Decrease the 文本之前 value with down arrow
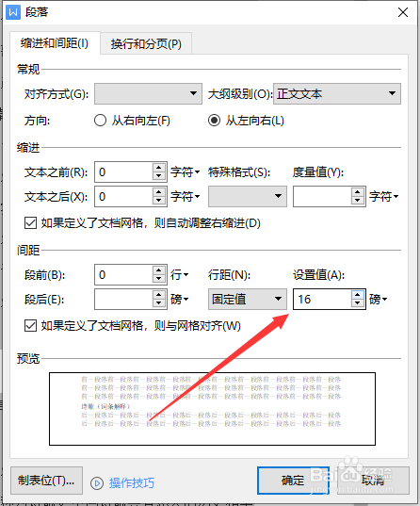 tap(159, 176)
